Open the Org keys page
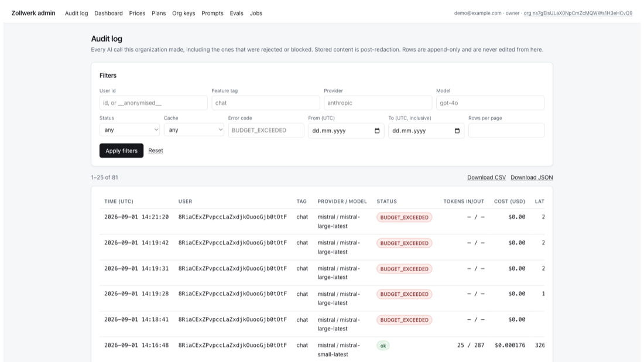Viewport: 644px width, 362px height. (x=184, y=13)
